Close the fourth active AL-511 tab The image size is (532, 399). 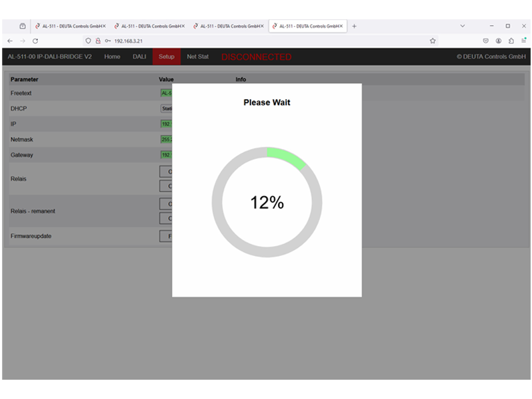[x=342, y=26]
